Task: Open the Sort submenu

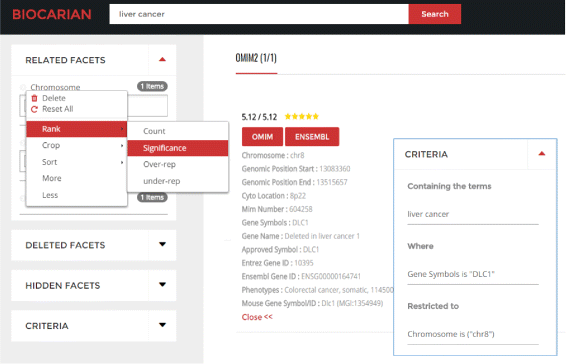Action: (x=77, y=162)
